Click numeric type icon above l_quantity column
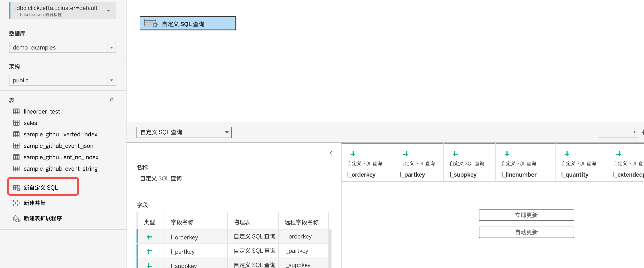Viewport: 644px width, 268px height. point(567,154)
